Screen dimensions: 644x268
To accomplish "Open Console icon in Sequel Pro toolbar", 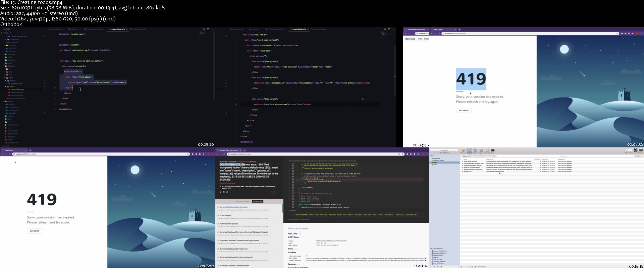I will 641,151.
